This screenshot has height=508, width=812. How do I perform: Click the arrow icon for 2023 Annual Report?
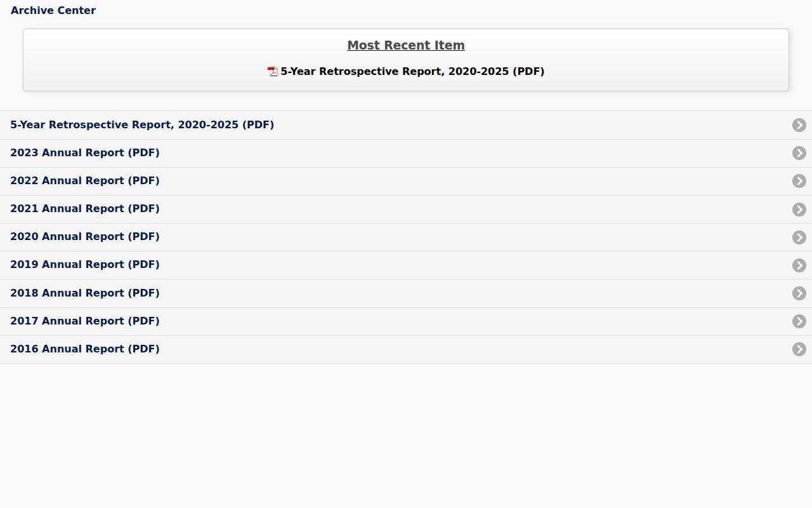pyautogui.click(x=799, y=153)
